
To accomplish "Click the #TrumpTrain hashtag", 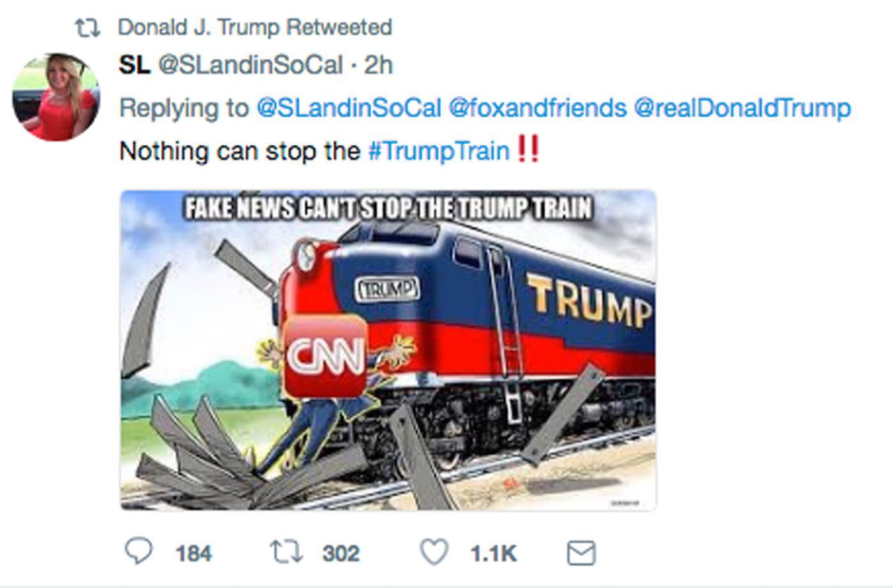I will tap(439, 151).
